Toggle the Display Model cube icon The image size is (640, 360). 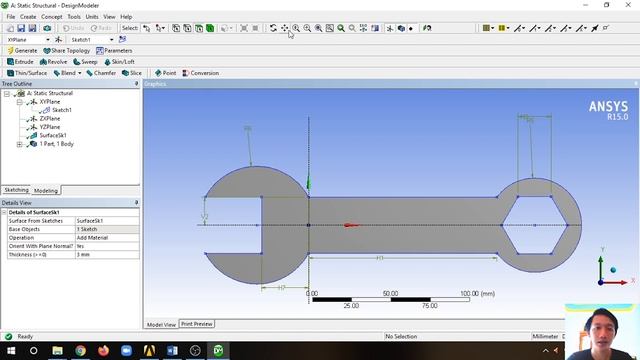pyautogui.click(x=401, y=28)
